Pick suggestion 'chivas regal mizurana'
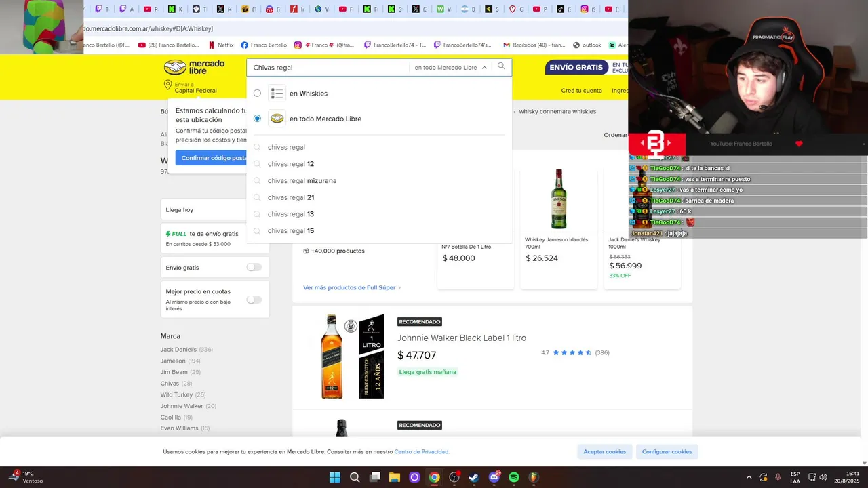This screenshot has width=868, height=488. click(x=379, y=181)
